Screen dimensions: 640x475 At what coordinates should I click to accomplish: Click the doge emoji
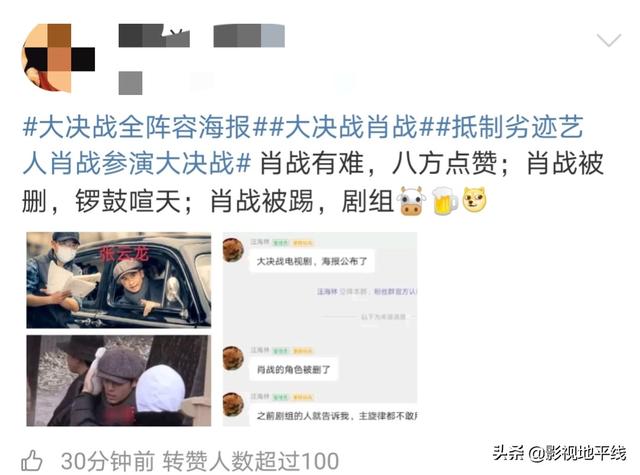click(474, 200)
